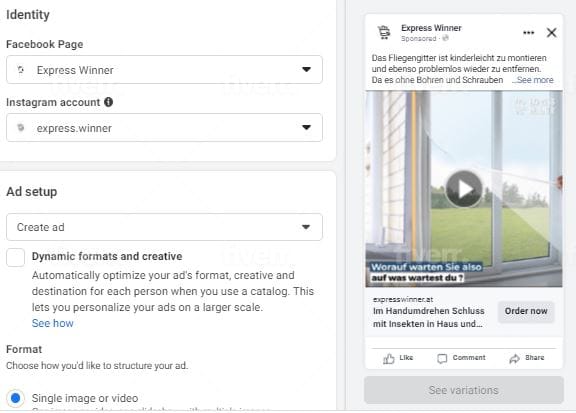Click the Share label text in preview

click(534, 358)
